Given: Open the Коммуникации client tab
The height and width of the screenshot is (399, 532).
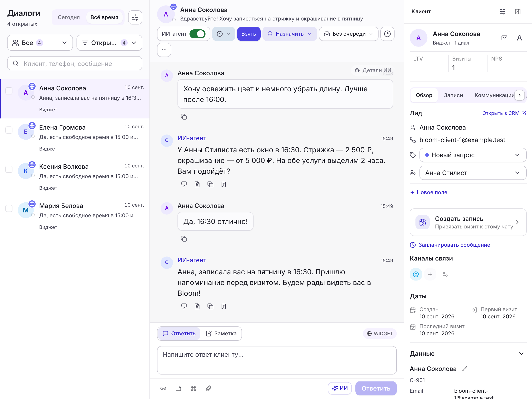Looking at the screenshot, I should pyautogui.click(x=494, y=95).
